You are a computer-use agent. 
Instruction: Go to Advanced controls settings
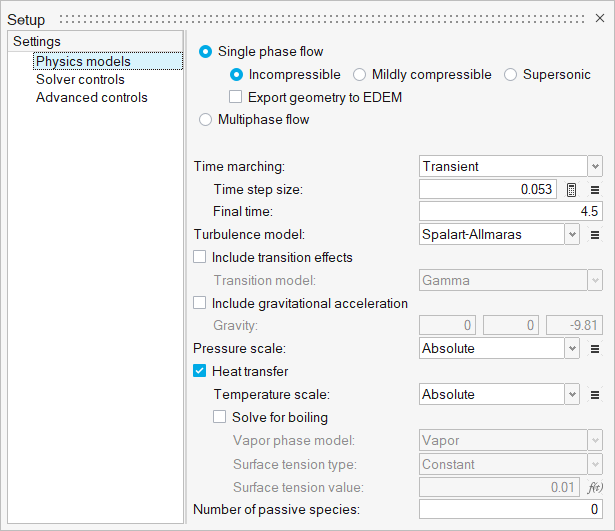pos(92,97)
